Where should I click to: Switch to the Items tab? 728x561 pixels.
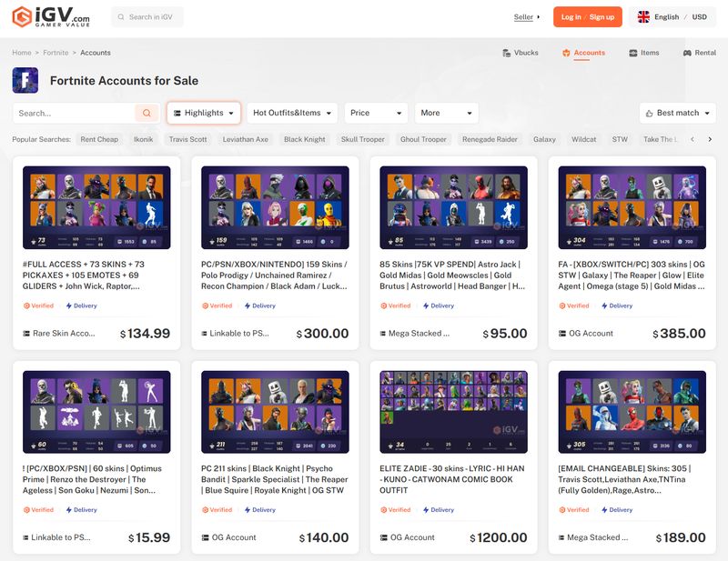[644, 53]
